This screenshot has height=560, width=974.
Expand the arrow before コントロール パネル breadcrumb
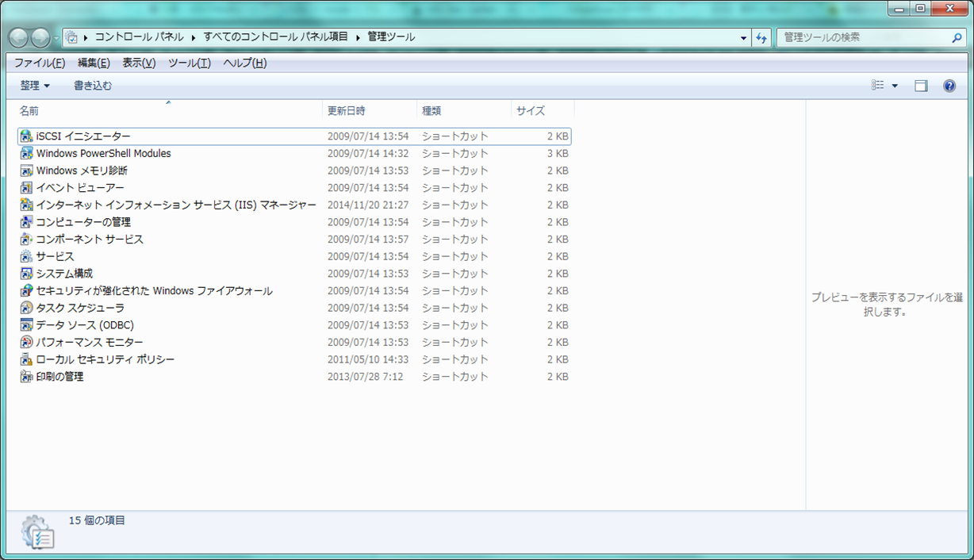pos(86,37)
